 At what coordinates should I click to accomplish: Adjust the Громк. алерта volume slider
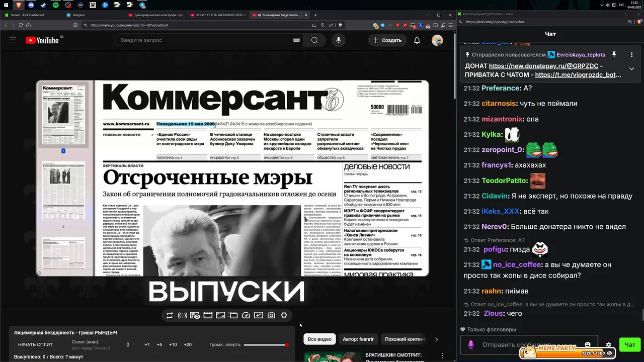coord(266,345)
